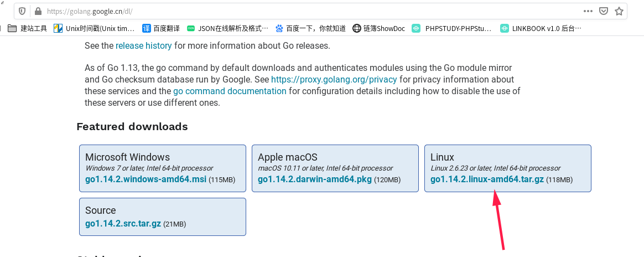Open the release history link
644x257 pixels.
point(144,45)
